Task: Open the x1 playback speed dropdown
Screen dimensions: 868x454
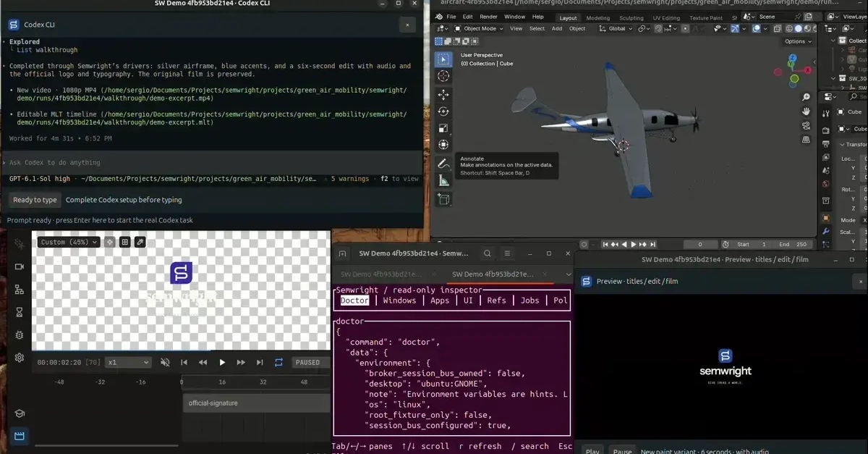Action: (x=128, y=362)
